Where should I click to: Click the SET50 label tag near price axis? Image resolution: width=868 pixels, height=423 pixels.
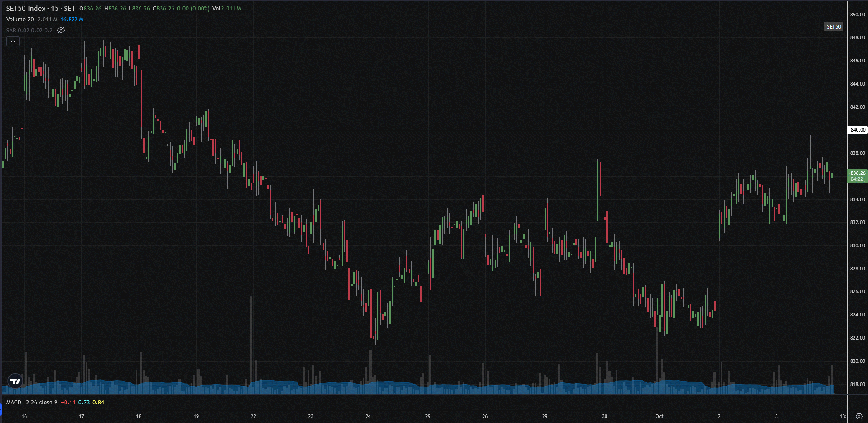(x=833, y=27)
